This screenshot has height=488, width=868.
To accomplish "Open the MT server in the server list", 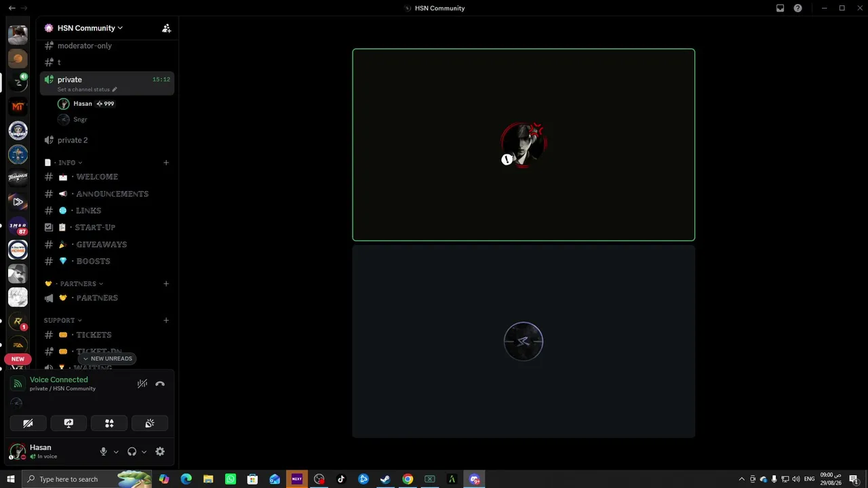I will pyautogui.click(x=18, y=106).
